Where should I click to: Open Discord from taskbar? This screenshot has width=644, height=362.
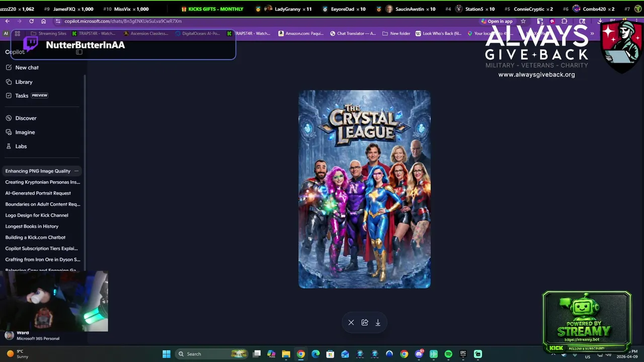(419, 354)
